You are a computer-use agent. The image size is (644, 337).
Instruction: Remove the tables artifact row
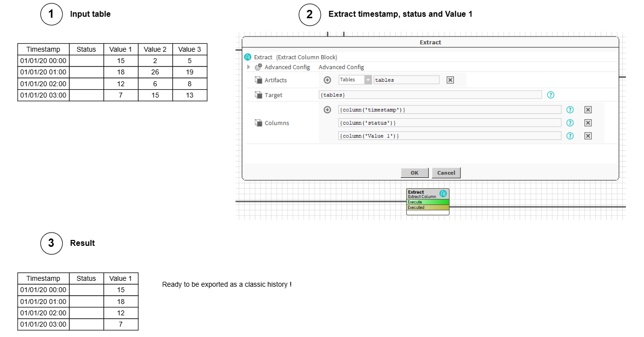pyautogui.click(x=450, y=80)
